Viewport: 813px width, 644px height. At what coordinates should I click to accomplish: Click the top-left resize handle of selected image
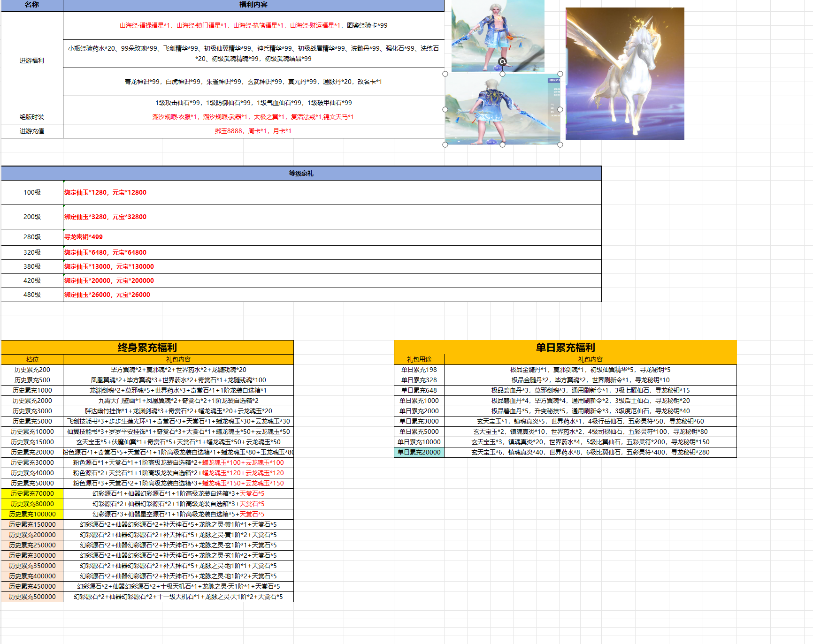pos(445,74)
